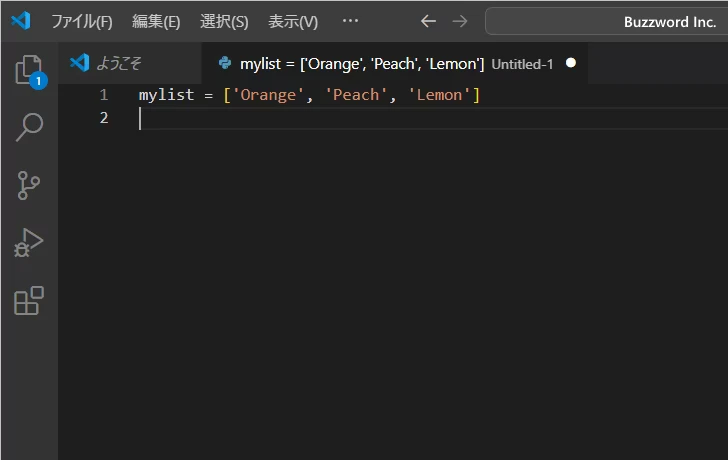Screen dimensions: 728x460
Task: Click line number 2 in the gutter
Action: (x=104, y=118)
